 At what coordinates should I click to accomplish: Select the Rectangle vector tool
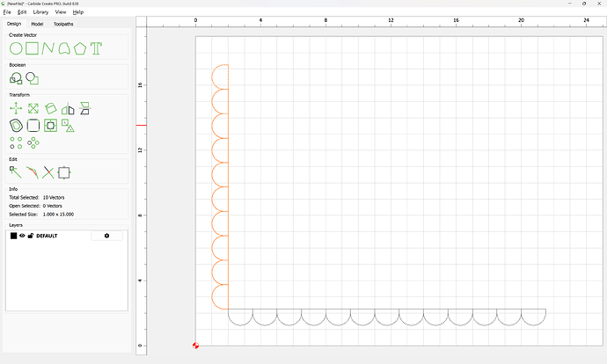[x=32, y=48]
